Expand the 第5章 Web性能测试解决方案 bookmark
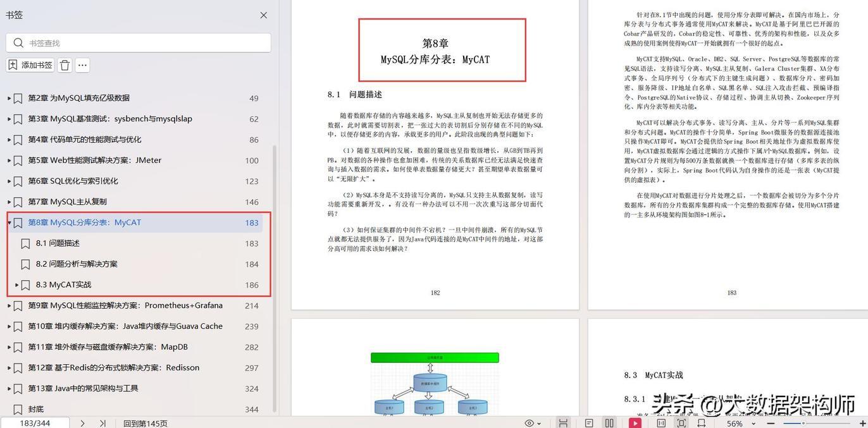 click(x=9, y=161)
